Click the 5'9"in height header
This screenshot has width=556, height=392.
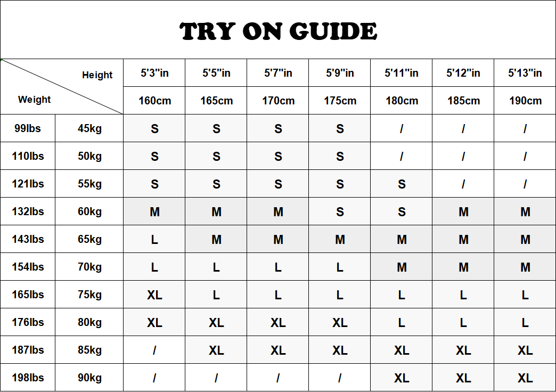coord(340,73)
